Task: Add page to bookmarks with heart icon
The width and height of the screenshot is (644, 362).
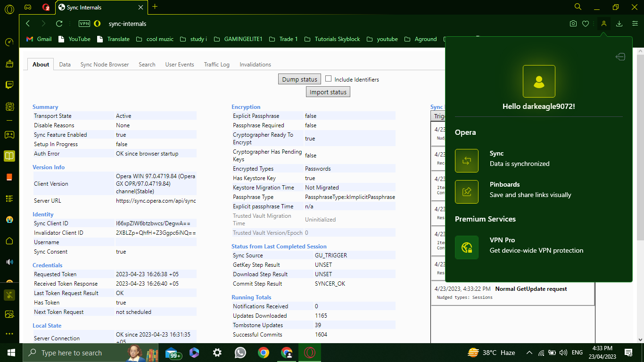Action: click(586, 24)
